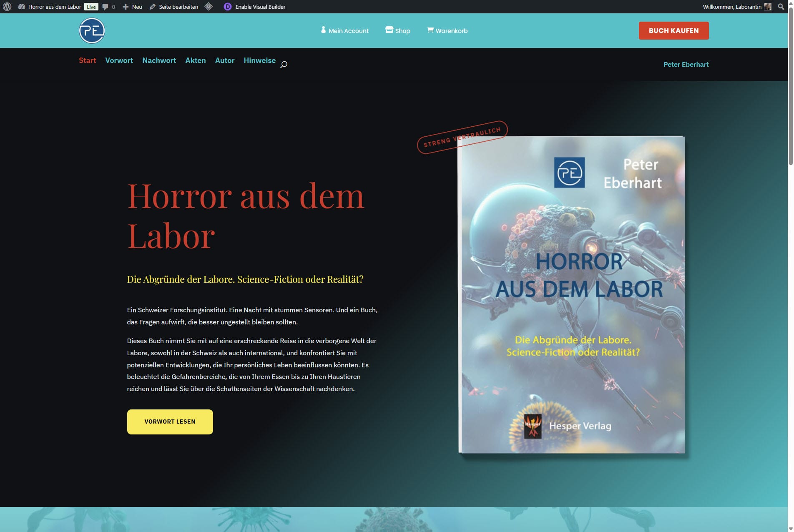Open Willkommen, Laborantin account menu
This screenshot has height=532, width=794.
coord(732,7)
